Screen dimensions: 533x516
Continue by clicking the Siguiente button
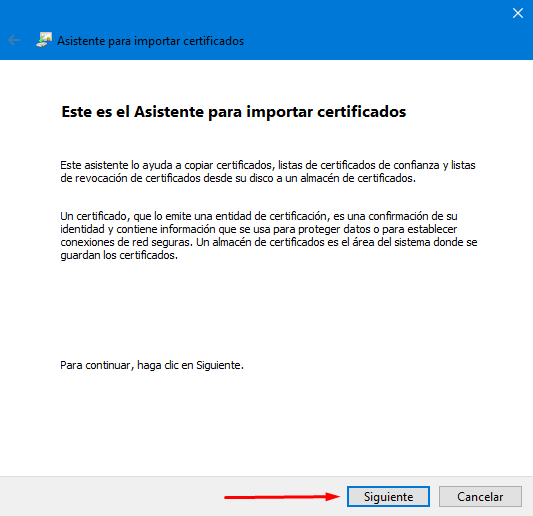pos(388,496)
